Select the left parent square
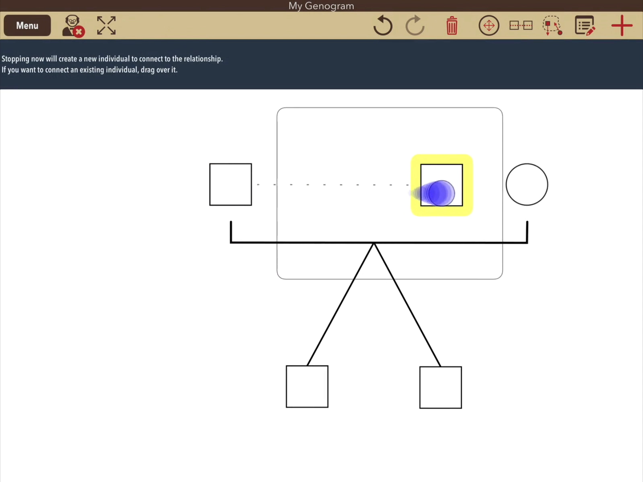The width and height of the screenshot is (643, 482). point(230,185)
